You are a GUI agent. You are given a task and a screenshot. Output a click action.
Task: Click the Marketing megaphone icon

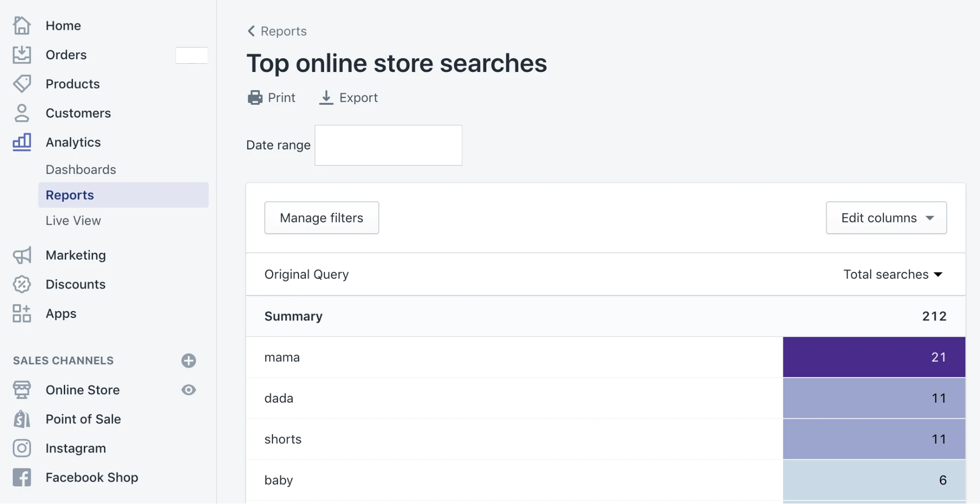(x=22, y=255)
